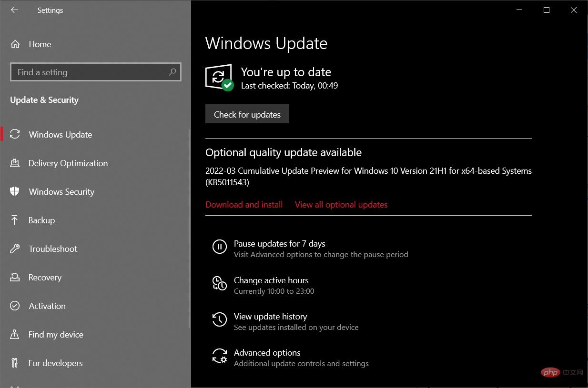Click the pause icon beside Pause updates
Viewport: 588px width, 388px height.
[x=219, y=247]
